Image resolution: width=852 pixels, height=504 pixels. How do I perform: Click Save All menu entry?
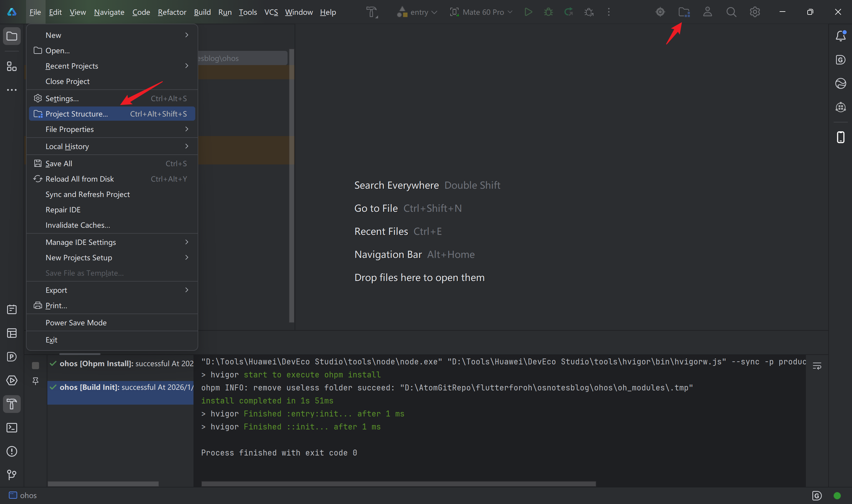(112, 163)
